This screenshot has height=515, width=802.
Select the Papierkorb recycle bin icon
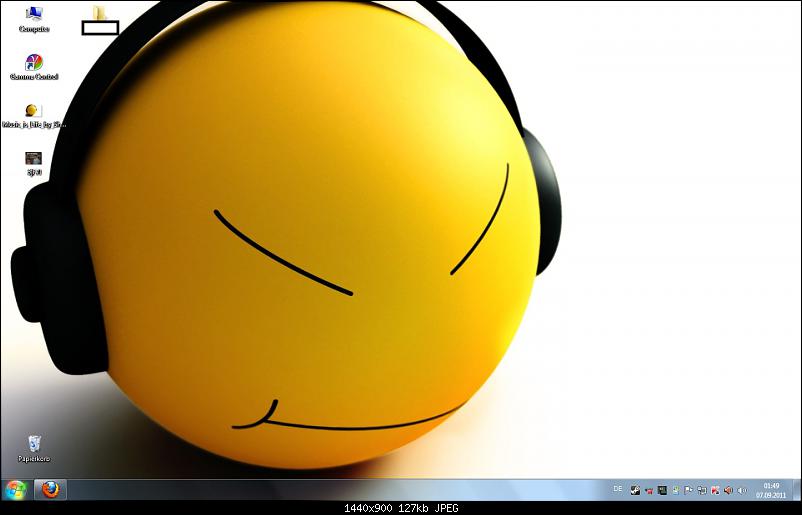coord(34,443)
